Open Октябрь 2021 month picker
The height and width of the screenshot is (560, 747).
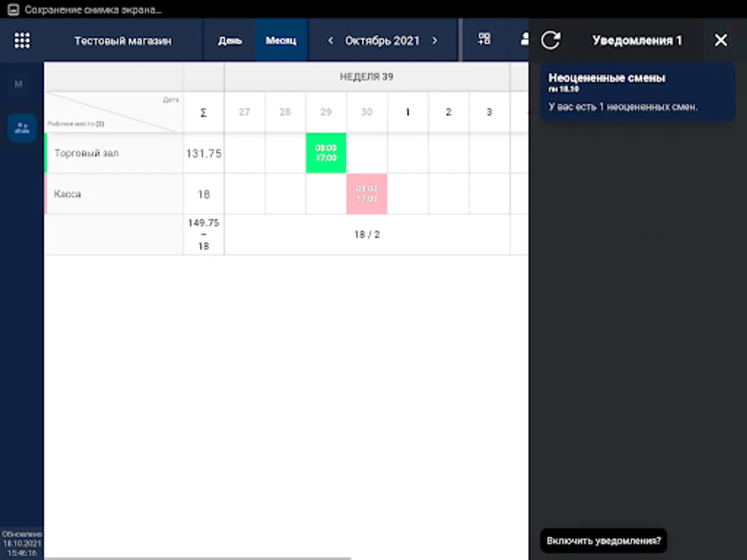[x=382, y=40]
